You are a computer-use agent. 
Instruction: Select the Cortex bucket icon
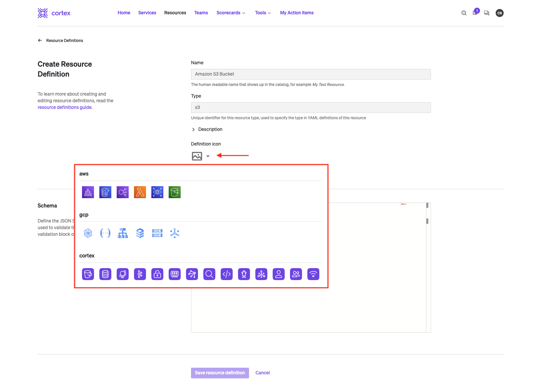[88, 274]
